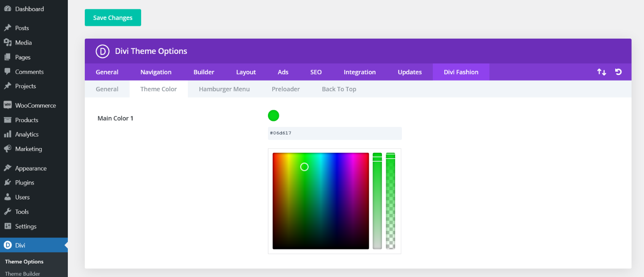Image resolution: width=644 pixels, height=277 pixels.
Task: Click the Divi circled D logo in header
Action: (x=103, y=51)
